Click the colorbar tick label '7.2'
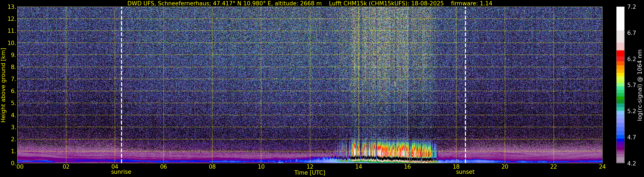The width and height of the screenshot is (644, 177). [632, 7]
